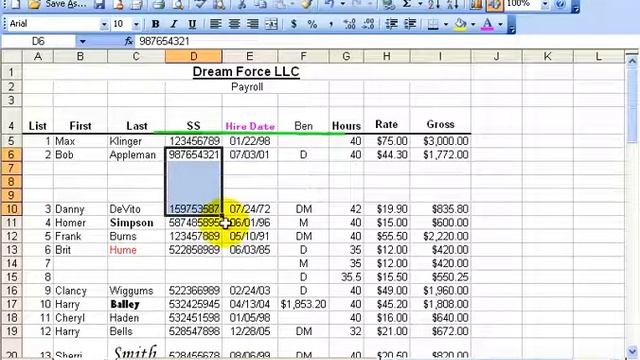Sort descending with the Z-A icon
The image size is (640, 360).
pos(453,4)
